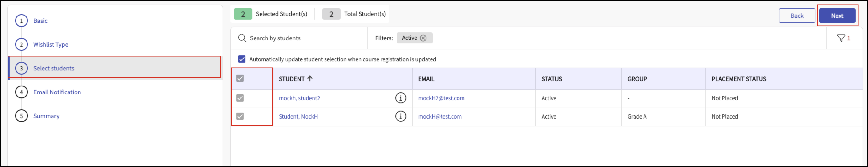Viewport: 868px width, 167px height.
Task: Click step 1 circle icon for Basic
Action: (x=21, y=21)
